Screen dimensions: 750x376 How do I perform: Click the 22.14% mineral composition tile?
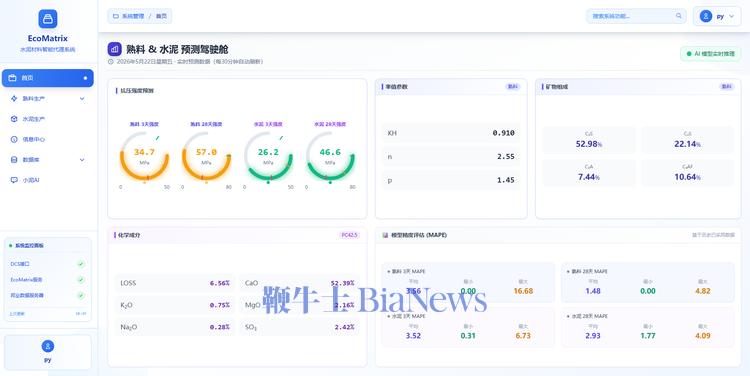click(x=687, y=140)
